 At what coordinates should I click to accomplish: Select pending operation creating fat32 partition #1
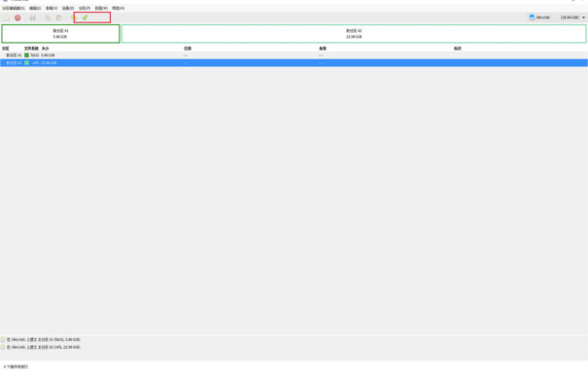tap(41, 339)
